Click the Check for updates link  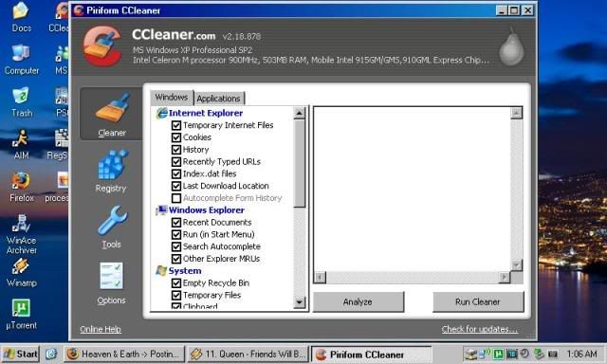click(x=480, y=329)
